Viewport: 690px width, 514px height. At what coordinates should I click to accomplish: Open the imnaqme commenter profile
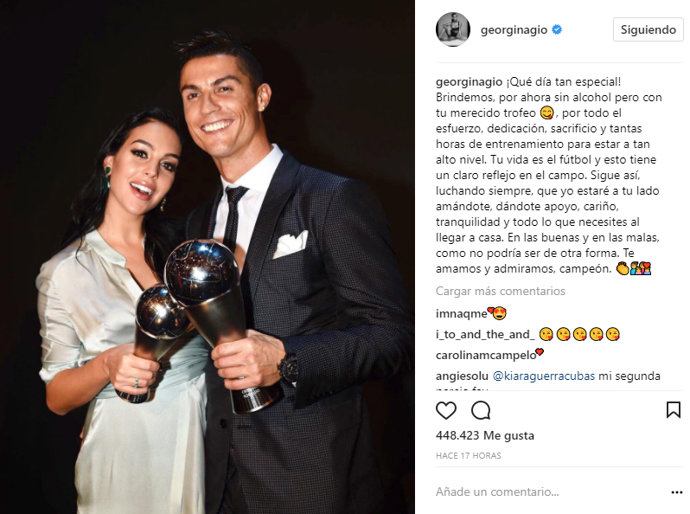pyautogui.click(x=461, y=313)
